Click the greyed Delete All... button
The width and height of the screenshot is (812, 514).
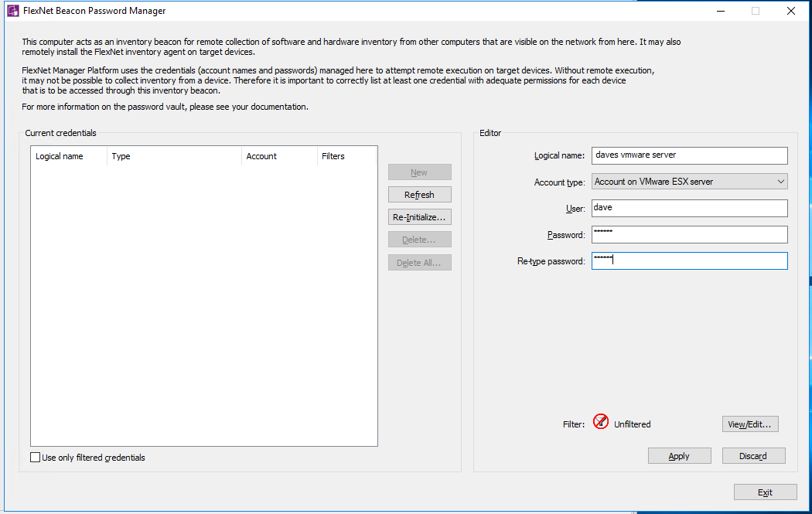tap(419, 263)
